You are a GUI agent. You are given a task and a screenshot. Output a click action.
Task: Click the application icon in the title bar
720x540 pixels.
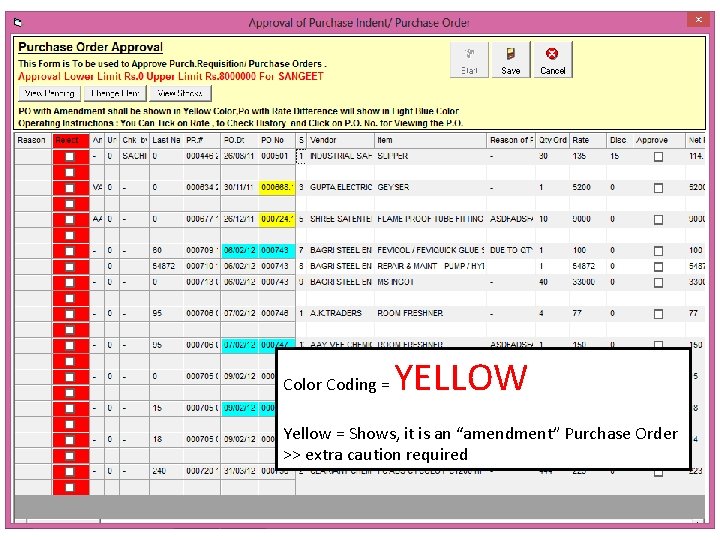tap(18, 22)
